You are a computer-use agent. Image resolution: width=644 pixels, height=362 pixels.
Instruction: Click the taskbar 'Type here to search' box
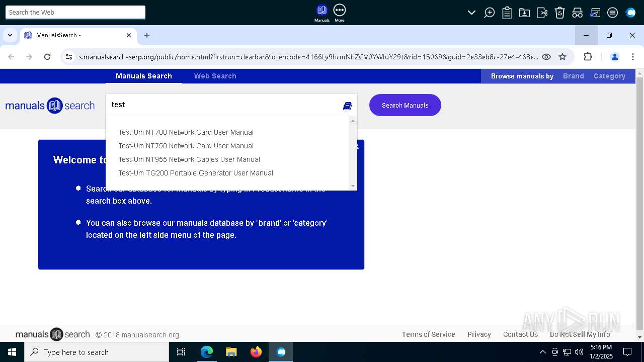click(97, 352)
